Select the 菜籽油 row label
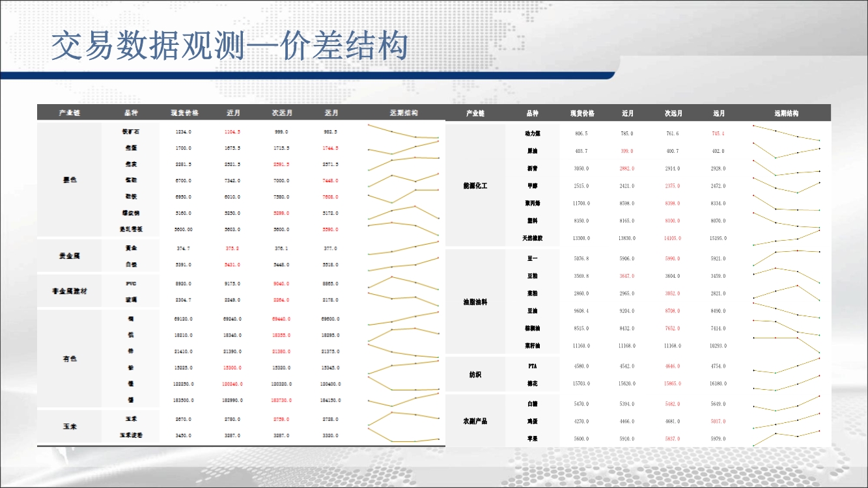The image size is (868, 488). point(533,346)
